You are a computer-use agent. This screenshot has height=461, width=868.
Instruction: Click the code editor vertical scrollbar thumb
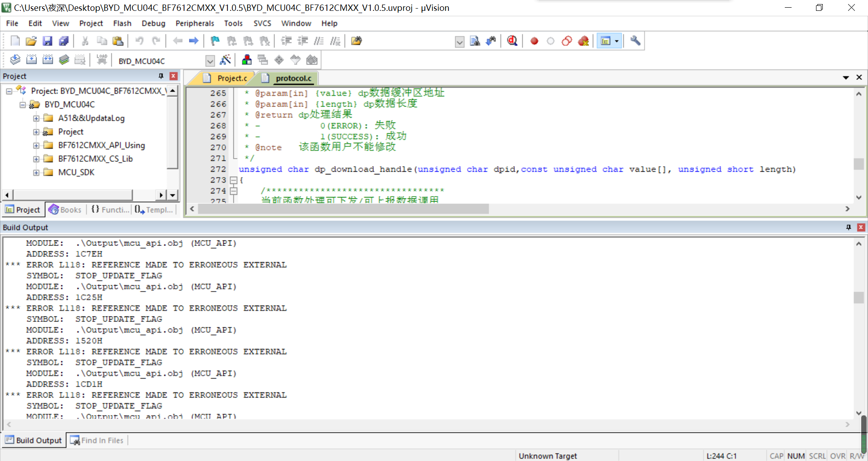(859, 164)
